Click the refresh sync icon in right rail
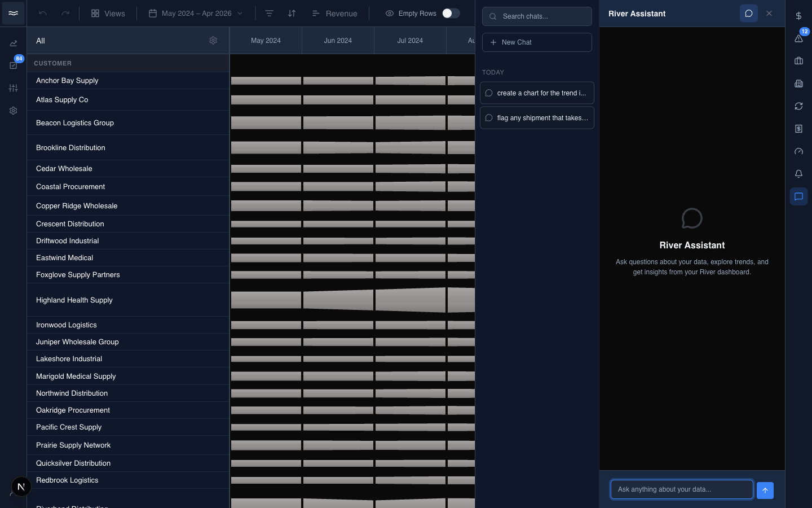Image resolution: width=812 pixels, height=508 pixels. pos(798,106)
